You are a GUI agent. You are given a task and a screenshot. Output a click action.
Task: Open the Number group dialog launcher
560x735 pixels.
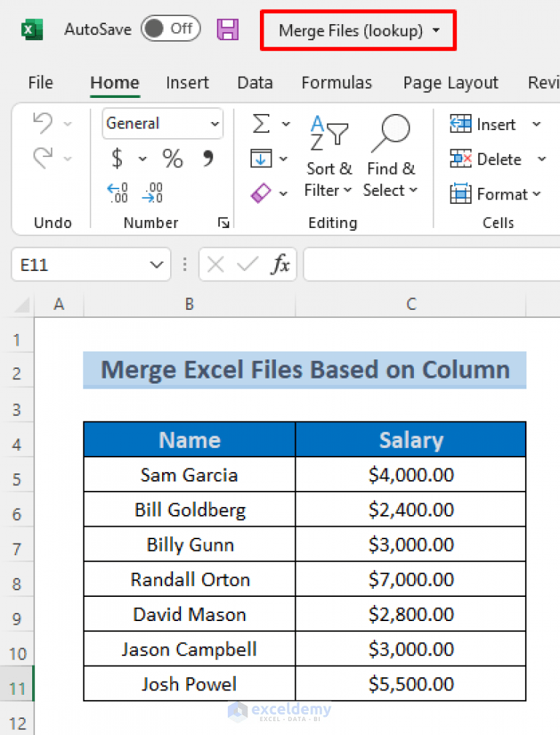pos(223,222)
